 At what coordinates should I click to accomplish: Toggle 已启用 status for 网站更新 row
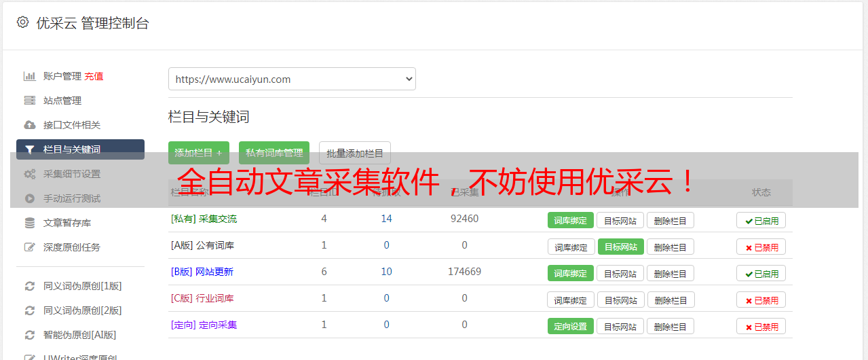(x=761, y=273)
